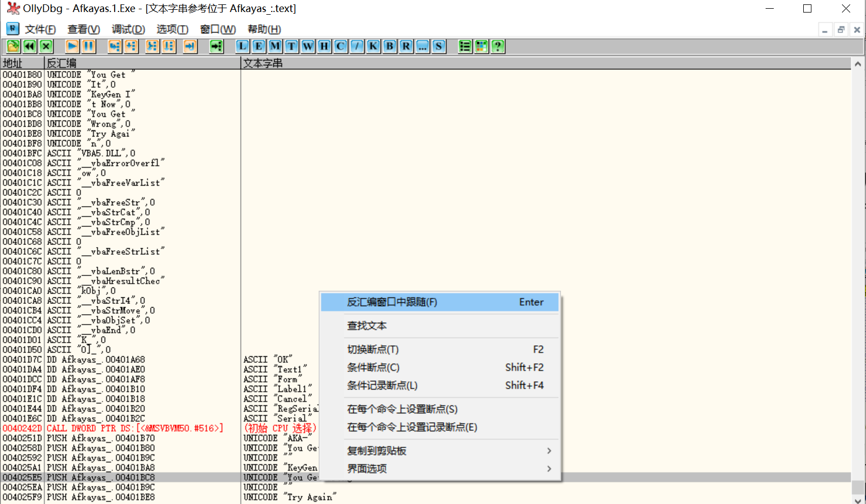Open the 帮助(H) menu

coord(264,29)
